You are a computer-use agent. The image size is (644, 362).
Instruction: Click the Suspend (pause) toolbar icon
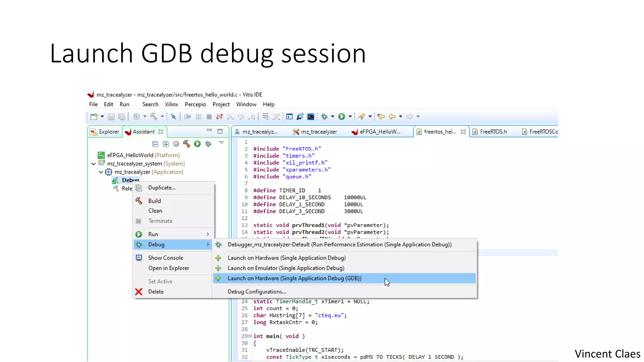tap(198, 117)
